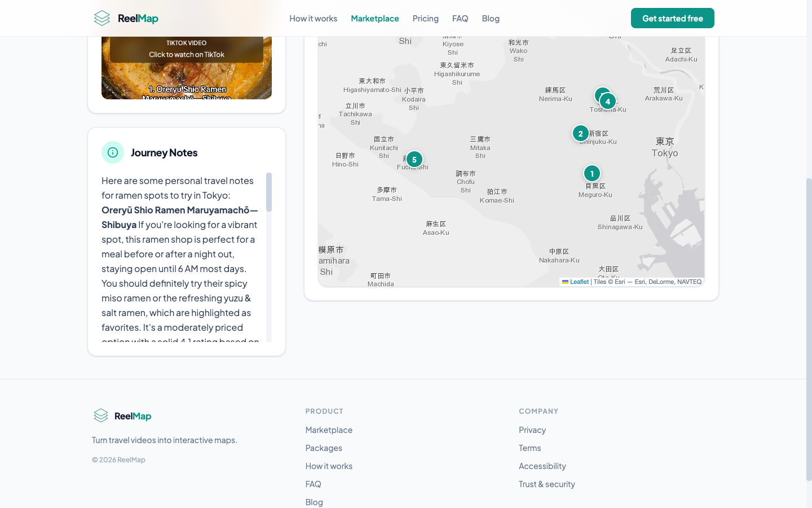Image resolution: width=812 pixels, height=508 pixels.
Task: Open the Leaflet attribution link
Action: (575, 282)
